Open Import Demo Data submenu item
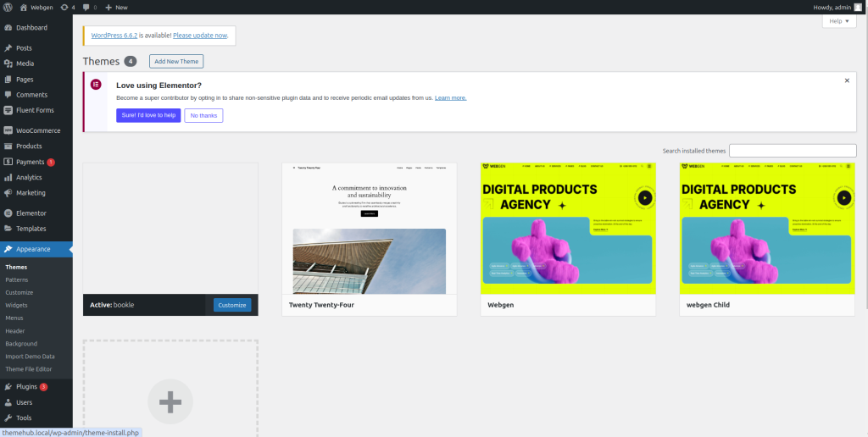Image resolution: width=868 pixels, height=437 pixels. pos(30,357)
